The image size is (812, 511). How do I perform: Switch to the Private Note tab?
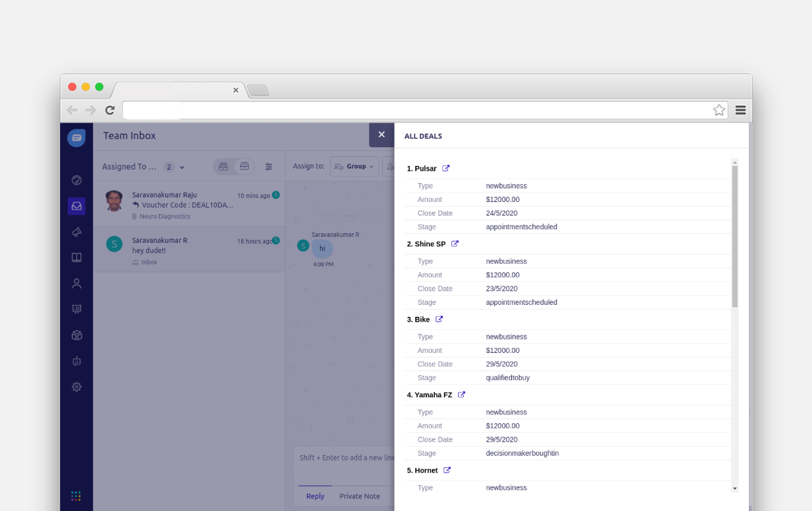pos(359,496)
